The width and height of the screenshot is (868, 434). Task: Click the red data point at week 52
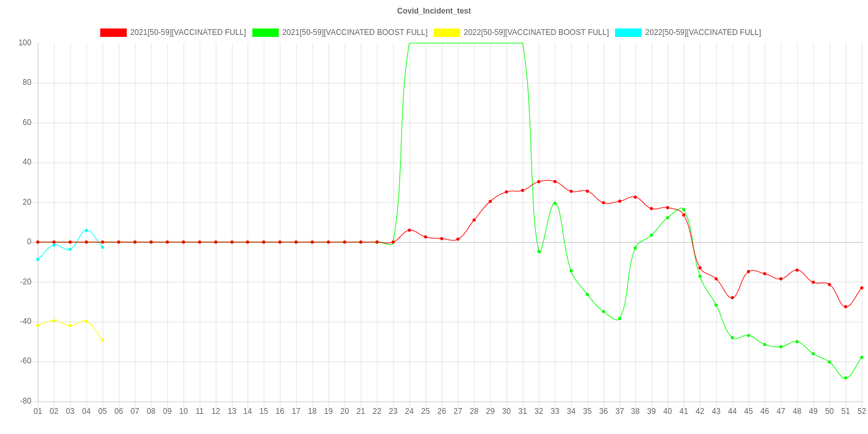click(862, 288)
